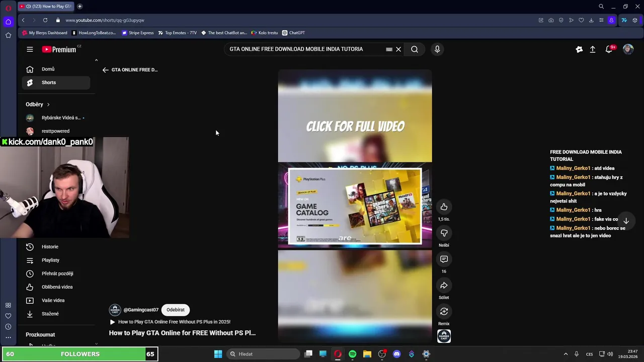Viewport: 644px width, 362px height.
Task: Click the YouTube search input field
Action: click(x=304, y=49)
